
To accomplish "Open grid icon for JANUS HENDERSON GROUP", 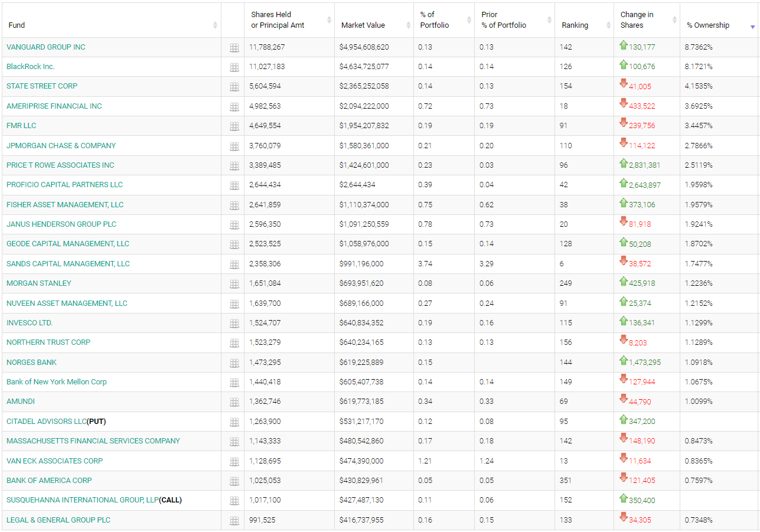I will coord(234,225).
